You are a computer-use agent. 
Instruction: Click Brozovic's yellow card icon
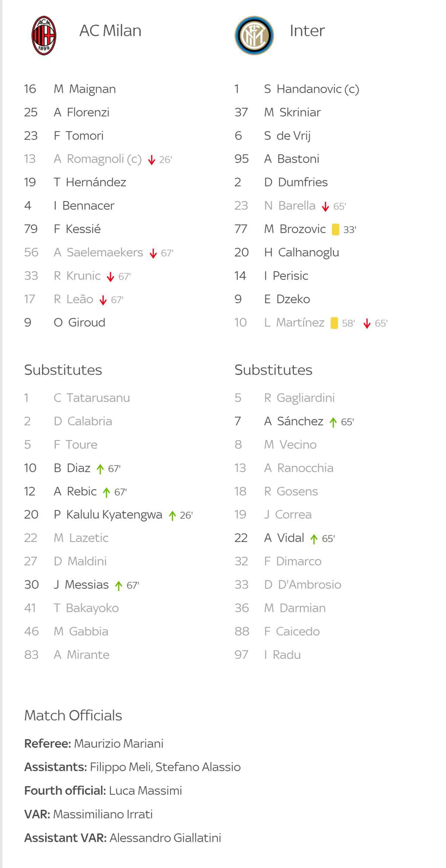[335, 230]
